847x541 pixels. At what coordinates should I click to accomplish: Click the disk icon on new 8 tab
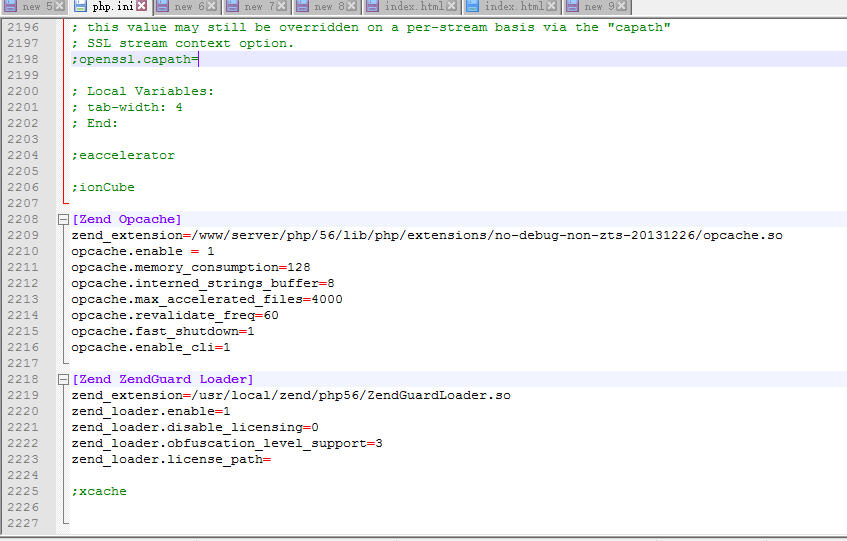click(303, 6)
